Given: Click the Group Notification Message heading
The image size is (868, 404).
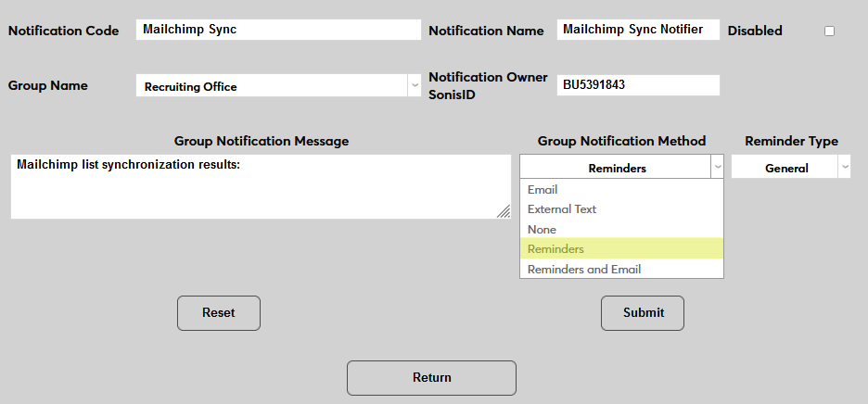Looking at the screenshot, I should coord(262,141).
